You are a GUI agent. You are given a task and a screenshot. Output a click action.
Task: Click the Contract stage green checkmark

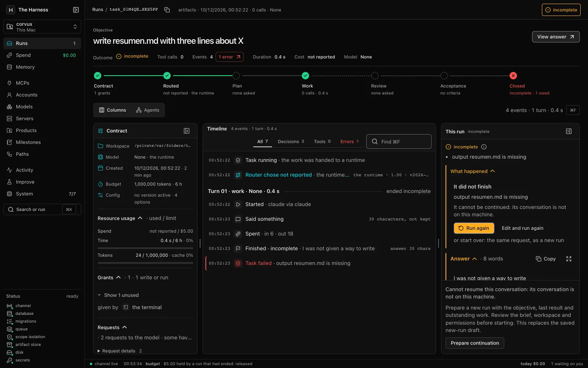pyautogui.click(x=98, y=76)
